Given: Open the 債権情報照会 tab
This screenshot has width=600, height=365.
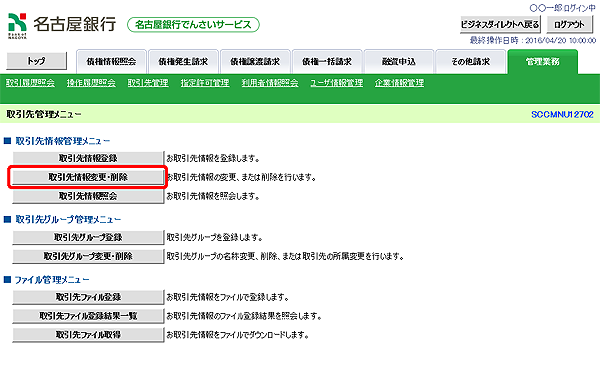Looking at the screenshot, I should click(111, 62).
